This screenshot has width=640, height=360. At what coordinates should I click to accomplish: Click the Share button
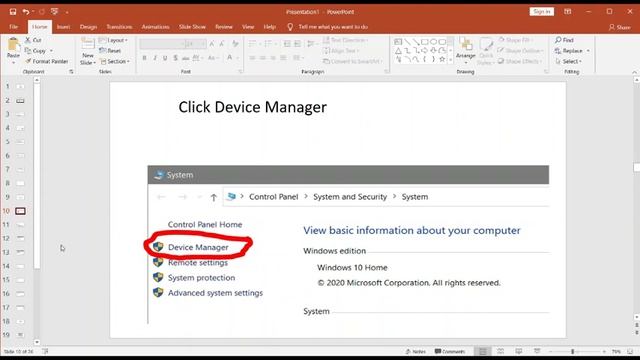tap(620, 27)
